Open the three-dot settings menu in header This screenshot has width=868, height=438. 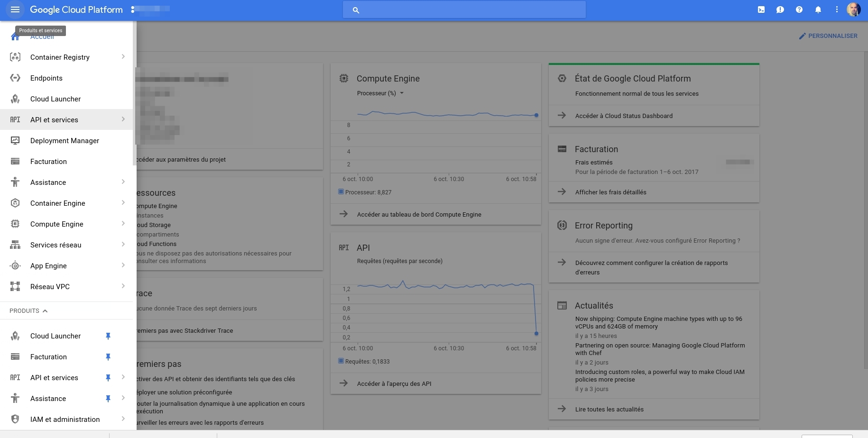[837, 9]
